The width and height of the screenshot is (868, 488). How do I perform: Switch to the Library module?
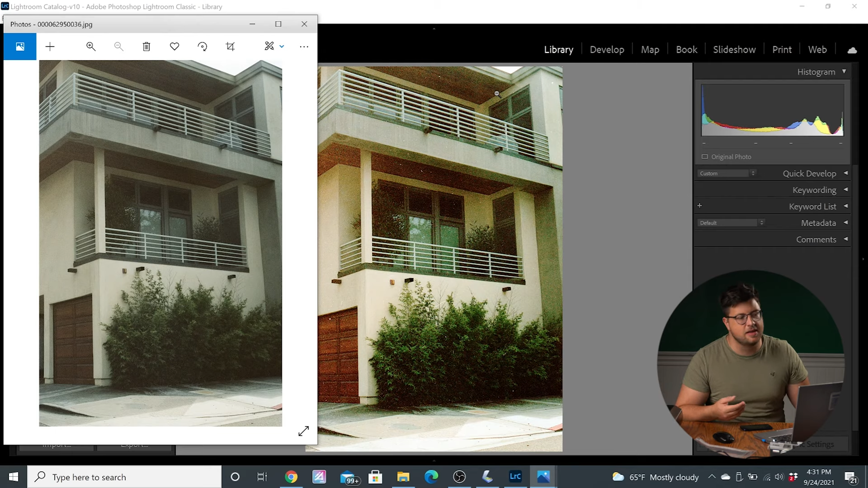[x=558, y=50]
